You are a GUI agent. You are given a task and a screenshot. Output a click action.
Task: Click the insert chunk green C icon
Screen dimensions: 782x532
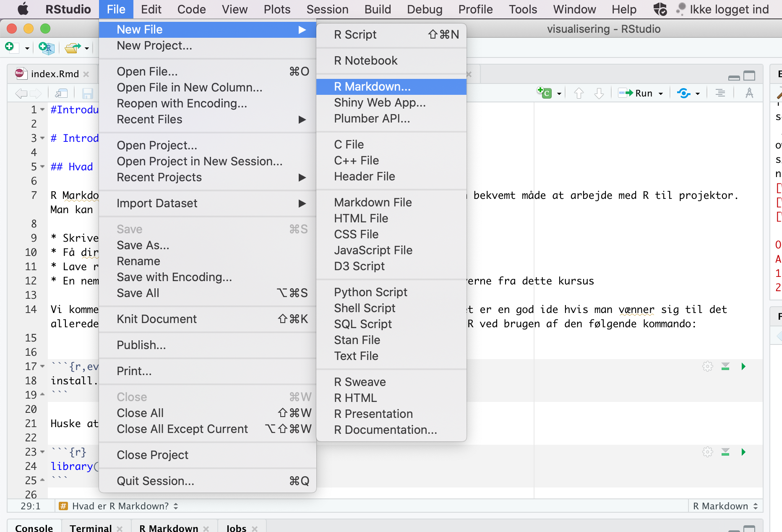545,93
